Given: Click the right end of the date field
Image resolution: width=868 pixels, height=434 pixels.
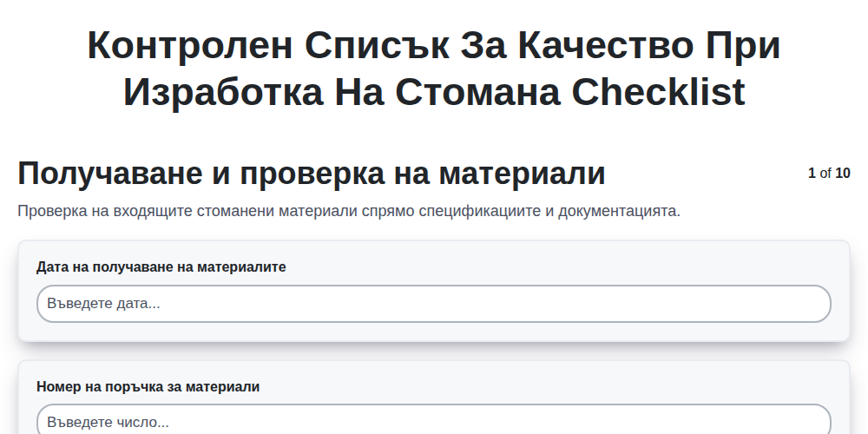Looking at the screenshot, I should tap(808, 304).
